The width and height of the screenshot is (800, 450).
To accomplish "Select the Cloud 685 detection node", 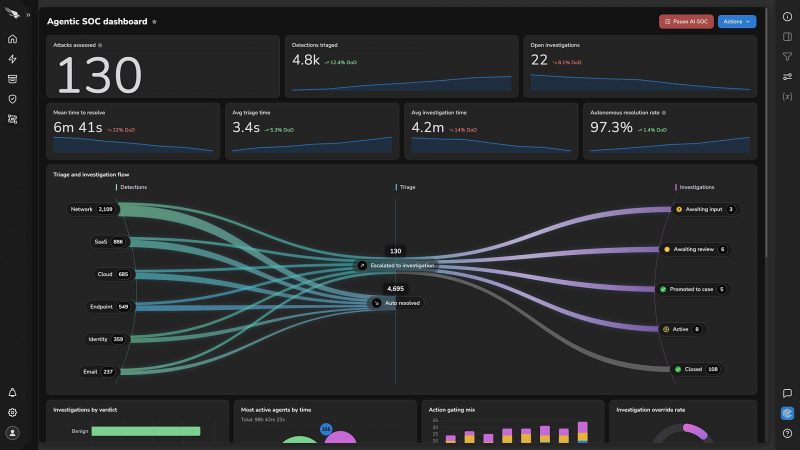I will point(113,274).
